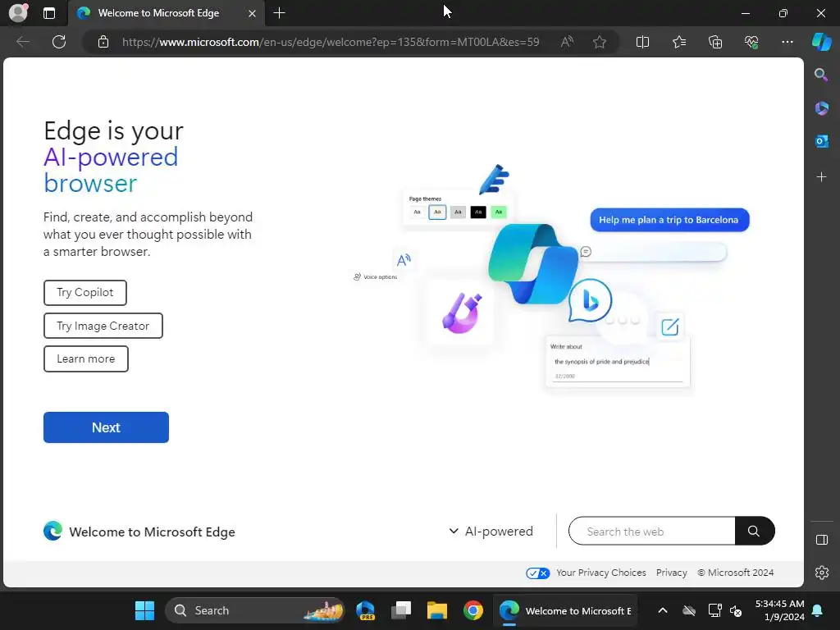Open File Explorer from taskbar
Screen dimensions: 840x630
tap(437, 610)
